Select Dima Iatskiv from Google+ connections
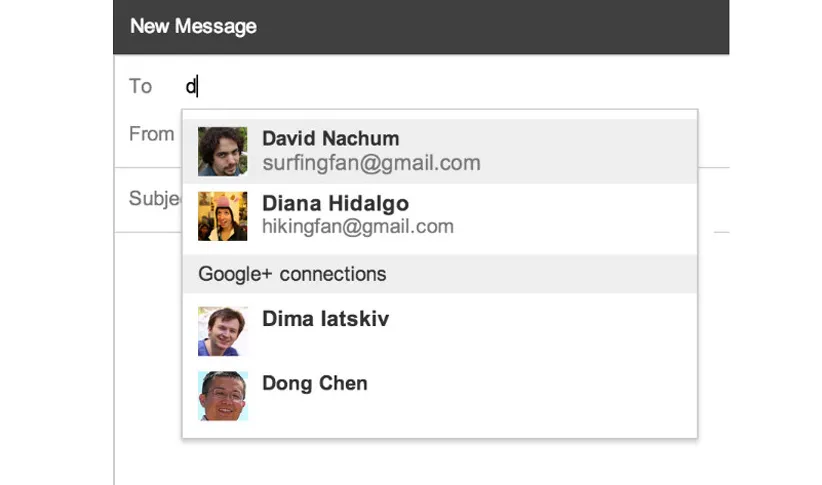822x485 pixels. coord(325,320)
